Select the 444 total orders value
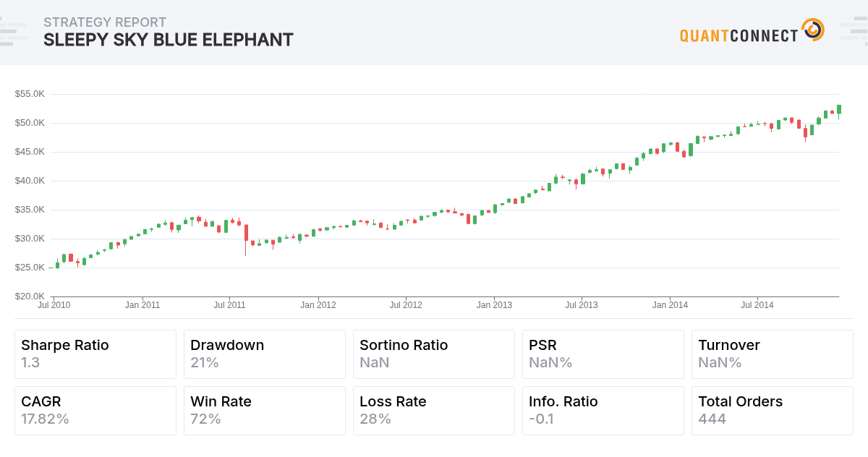Viewport: 868px width, 457px height. (x=712, y=419)
